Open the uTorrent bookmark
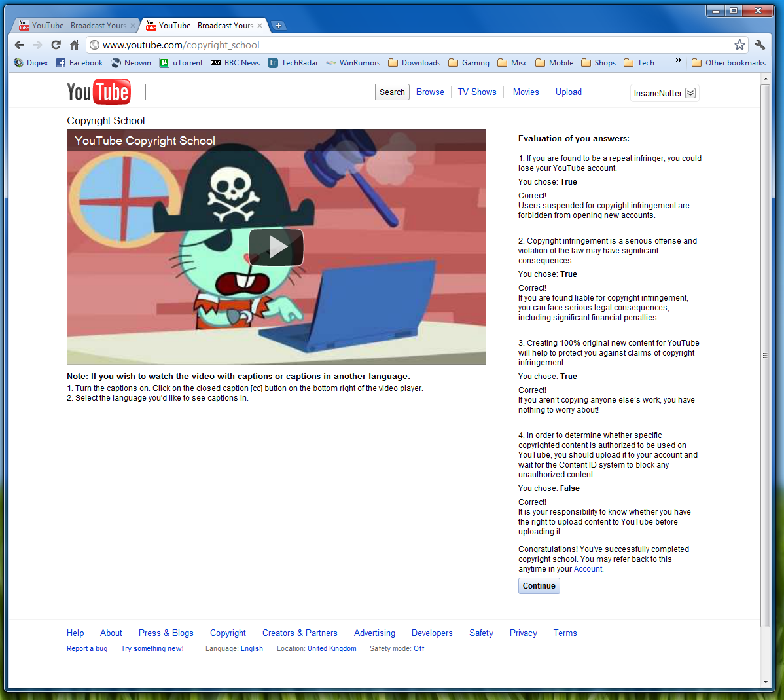 point(181,63)
